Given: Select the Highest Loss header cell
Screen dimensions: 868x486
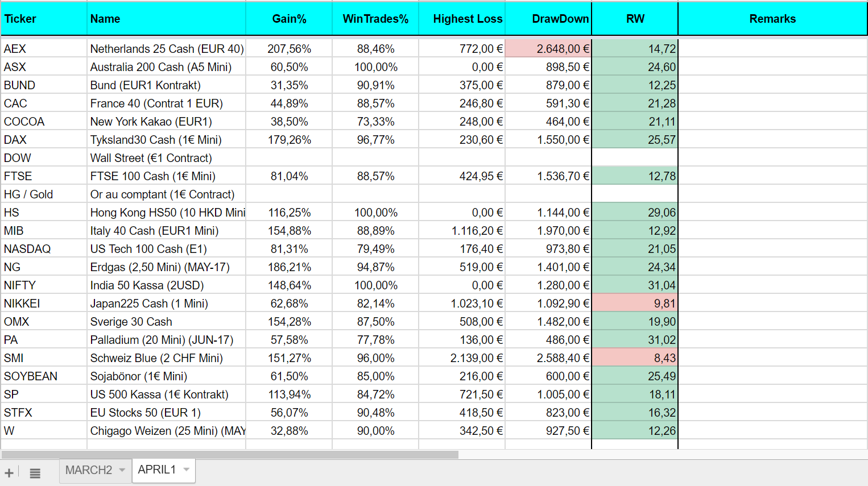Looking at the screenshot, I should (462, 19).
